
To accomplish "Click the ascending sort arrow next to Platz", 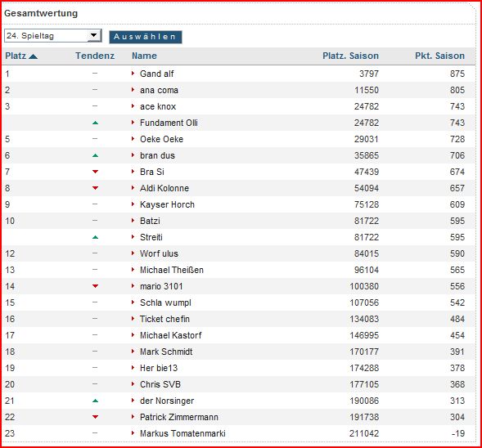I will coord(33,56).
